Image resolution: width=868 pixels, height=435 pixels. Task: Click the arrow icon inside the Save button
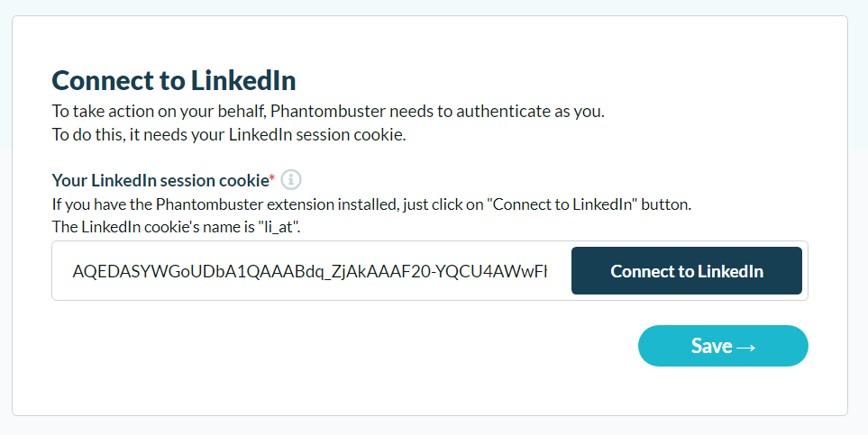pyautogui.click(x=746, y=348)
